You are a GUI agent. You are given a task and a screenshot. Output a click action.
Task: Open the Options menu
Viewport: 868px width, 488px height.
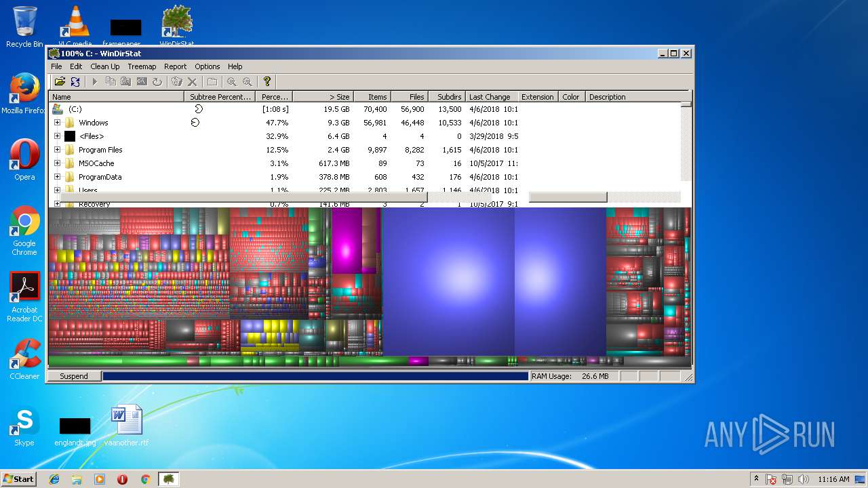click(x=208, y=66)
